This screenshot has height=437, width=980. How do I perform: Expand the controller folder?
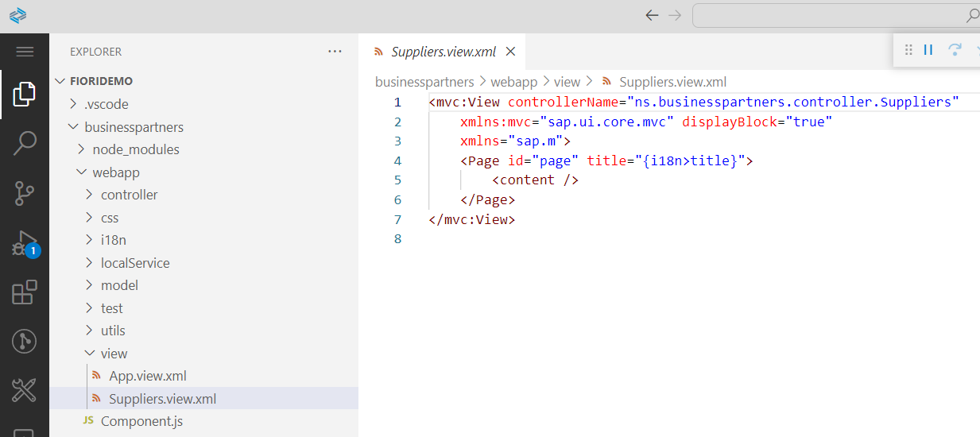pos(90,195)
